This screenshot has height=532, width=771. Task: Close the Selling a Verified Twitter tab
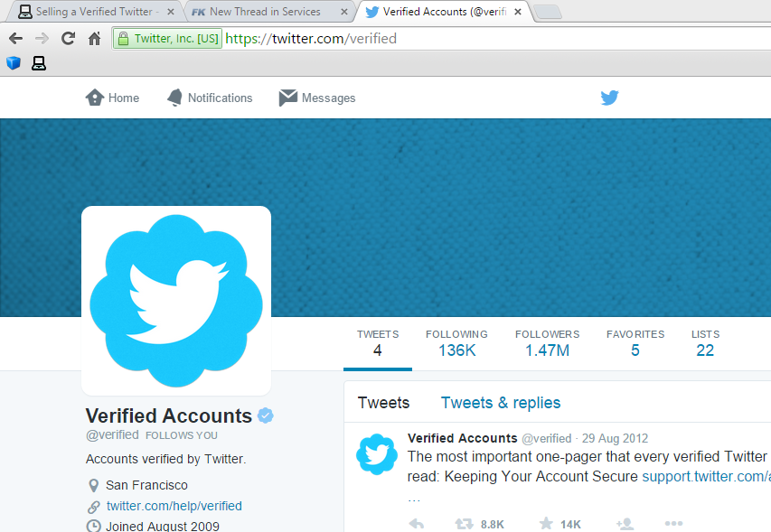(x=171, y=12)
